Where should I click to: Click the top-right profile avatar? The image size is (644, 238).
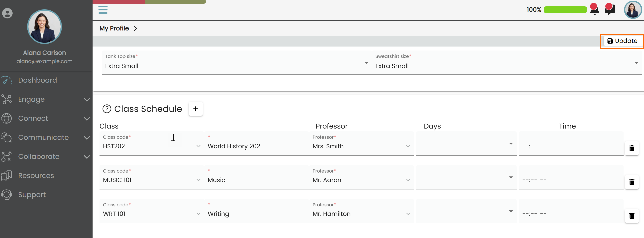(x=632, y=10)
